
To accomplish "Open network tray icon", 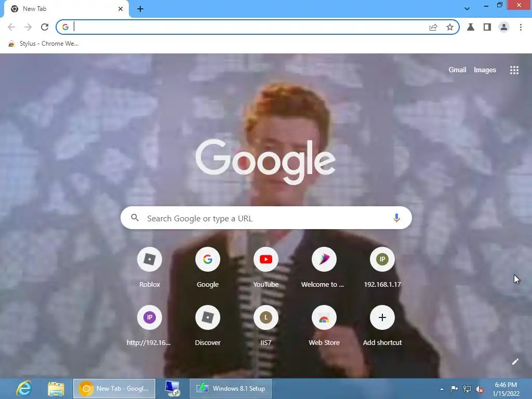I will 467,389.
